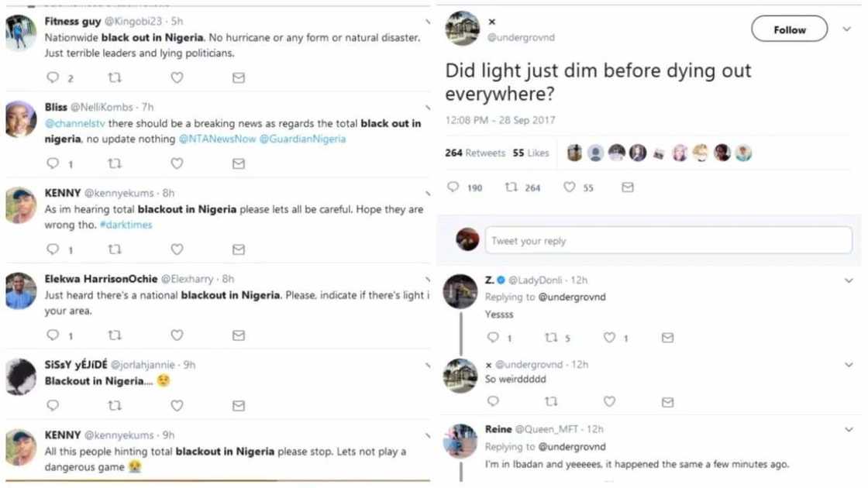Reply to Fitness guy's blackout tweet
Image resolution: width=868 pixels, height=488 pixels.
point(53,77)
